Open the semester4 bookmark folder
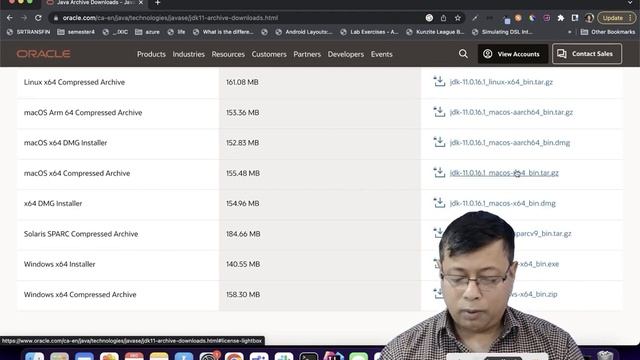The width and height of the screenshot is (640, 360). [76, 32]
